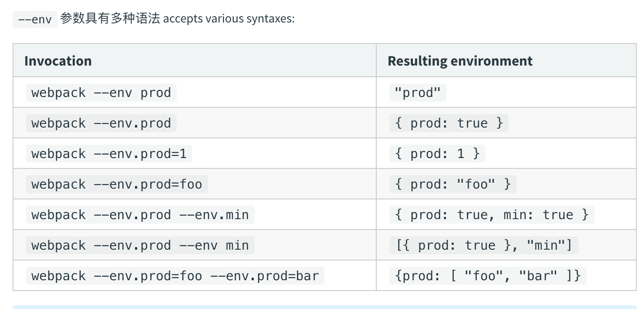This screenshot has width=644, height=309.
Task: Click 'webpack --env.prod --env min' code
Action: (140, 245)
